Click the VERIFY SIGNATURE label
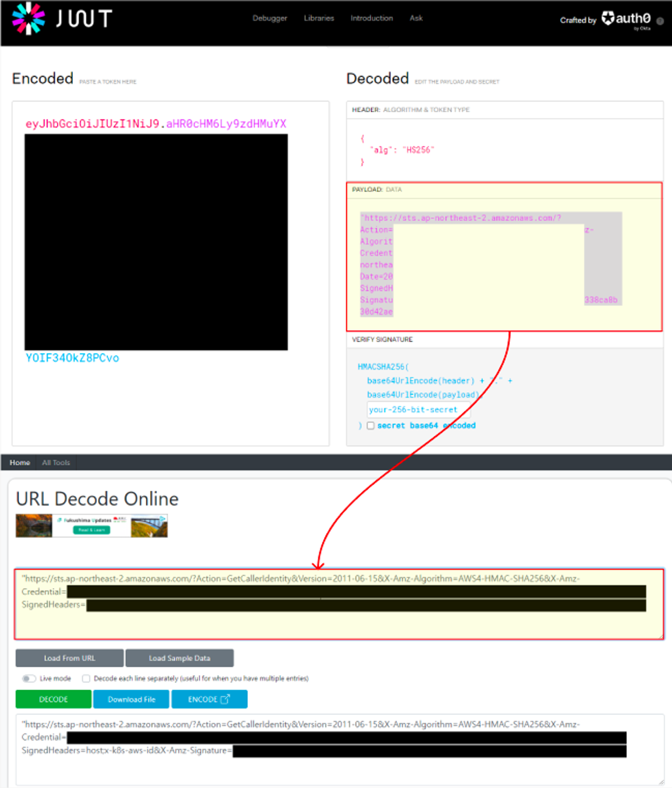Screen dimensions: 672x788 tap(382, 339)
